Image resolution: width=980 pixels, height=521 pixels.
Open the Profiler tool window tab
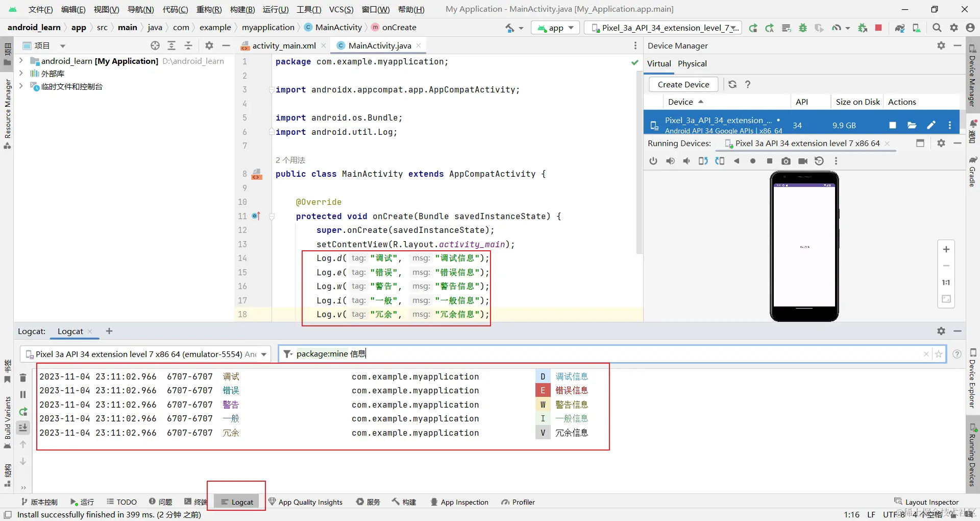coord(518,502)
